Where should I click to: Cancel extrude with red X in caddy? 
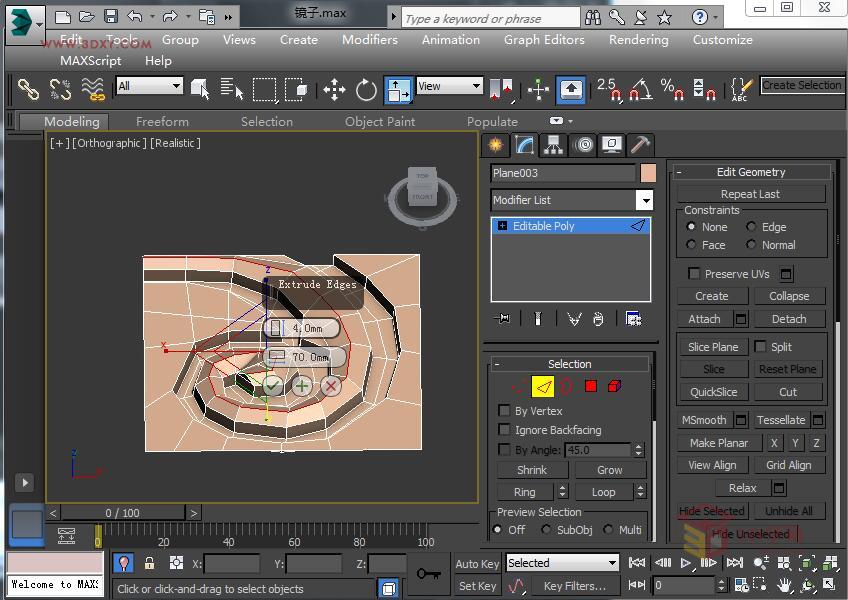tap(331, 384)
